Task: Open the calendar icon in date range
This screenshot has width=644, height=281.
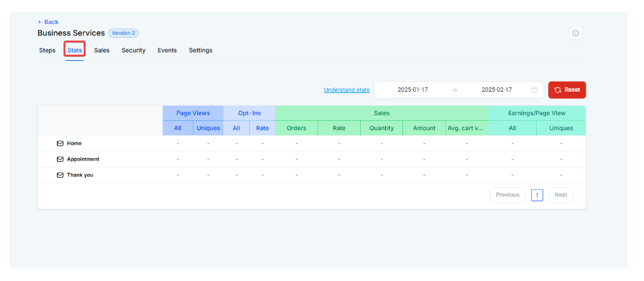Action: click(x=534, y=90)
